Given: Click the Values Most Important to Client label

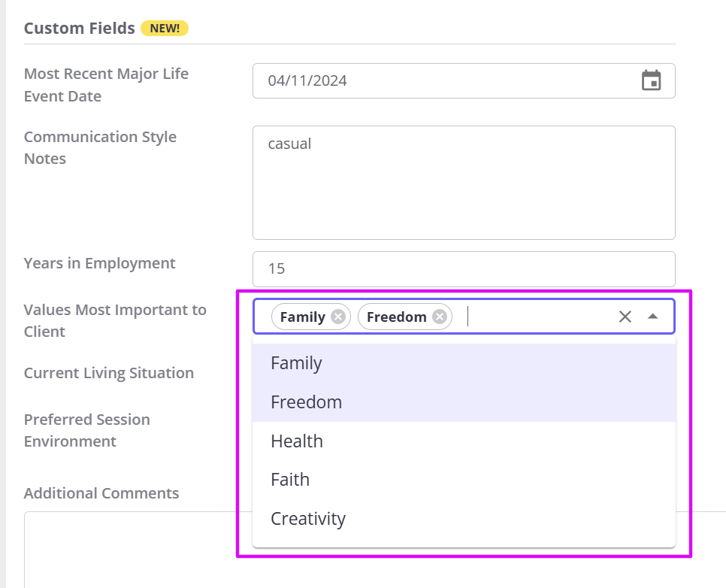Looking at the screenshot, I should click(115, 320).
